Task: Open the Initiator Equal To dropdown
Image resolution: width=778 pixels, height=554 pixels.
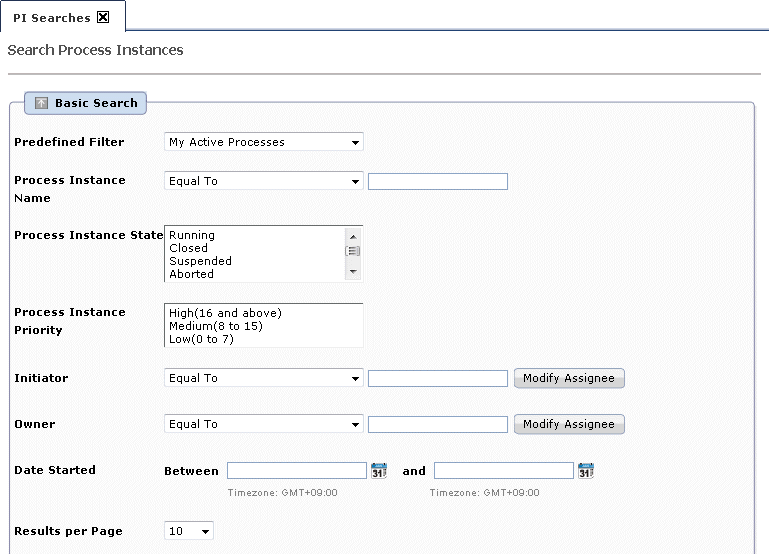Action: [263, 378]
